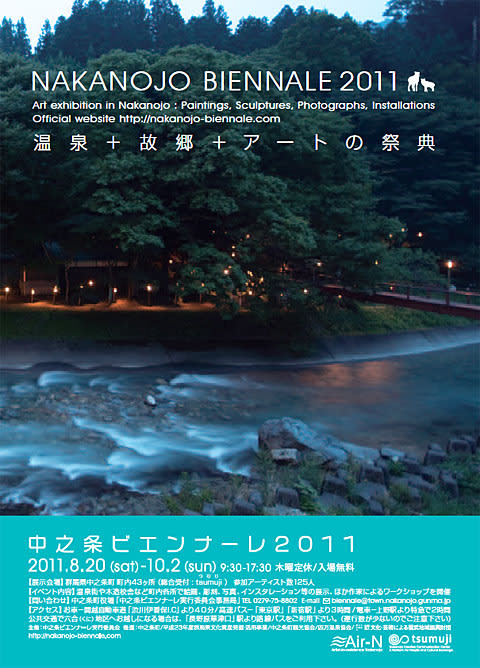Screen dimensions: 480x668
Task: Open official website link nakanojo-biennale.com in header
Action: (x=200, y=119)
